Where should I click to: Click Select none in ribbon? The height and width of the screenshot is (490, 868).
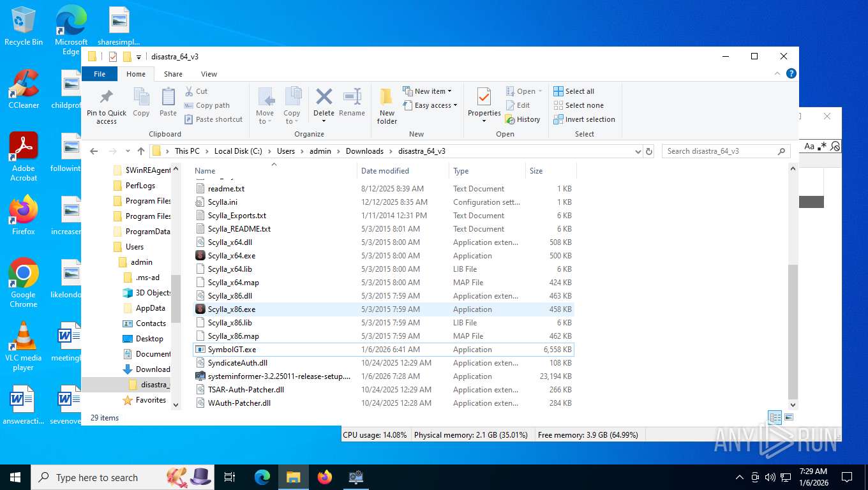tap(578, 105)
